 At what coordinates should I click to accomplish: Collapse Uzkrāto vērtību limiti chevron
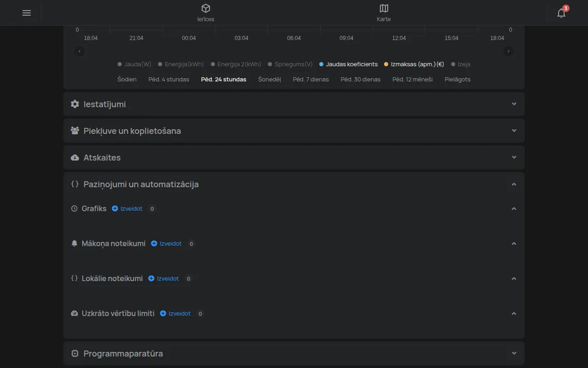(514, 313)
